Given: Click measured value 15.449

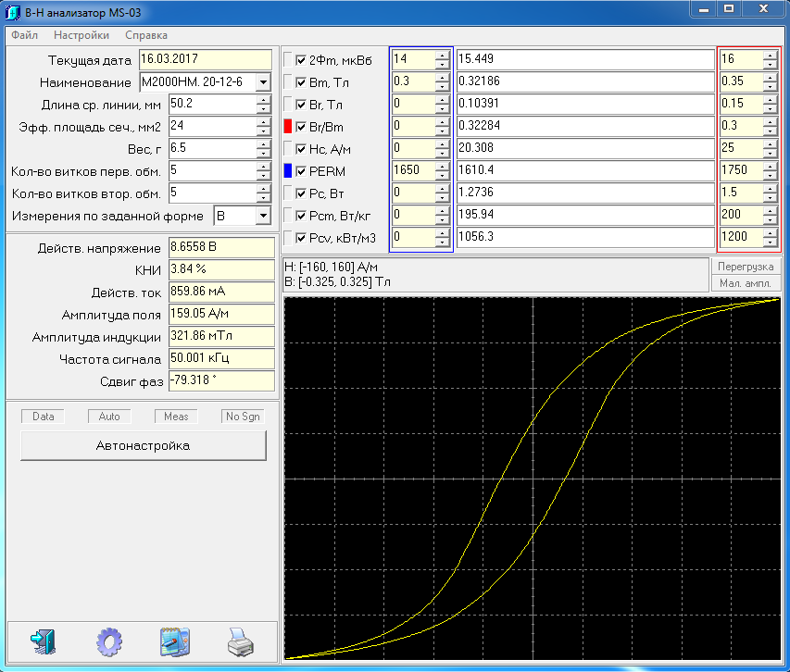Looking at the screenshot, I should point(585,60).
